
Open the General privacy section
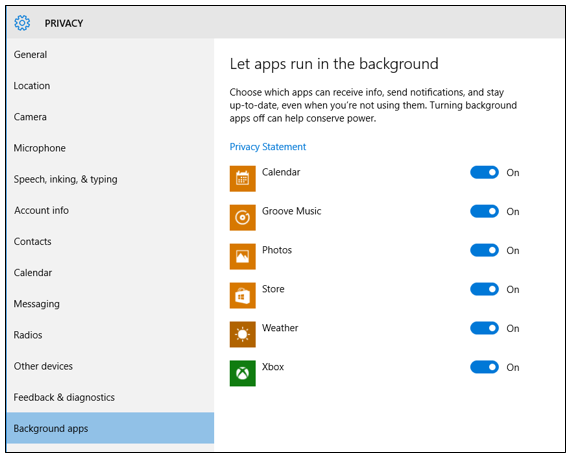coord(110,55)
